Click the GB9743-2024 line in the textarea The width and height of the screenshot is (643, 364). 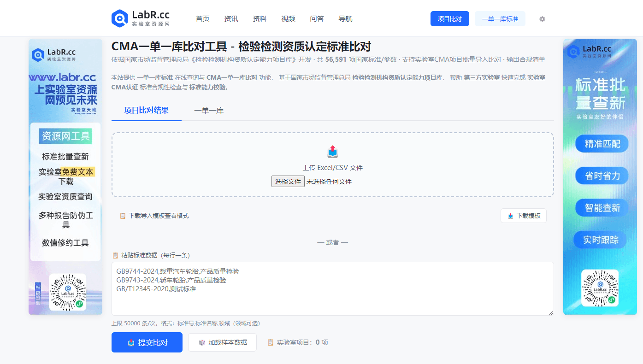point(171,280)
